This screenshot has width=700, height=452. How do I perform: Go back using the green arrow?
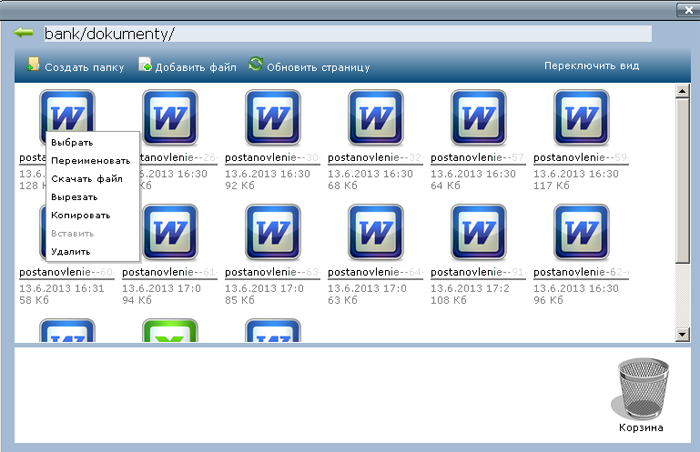click(x=24, y=33)
